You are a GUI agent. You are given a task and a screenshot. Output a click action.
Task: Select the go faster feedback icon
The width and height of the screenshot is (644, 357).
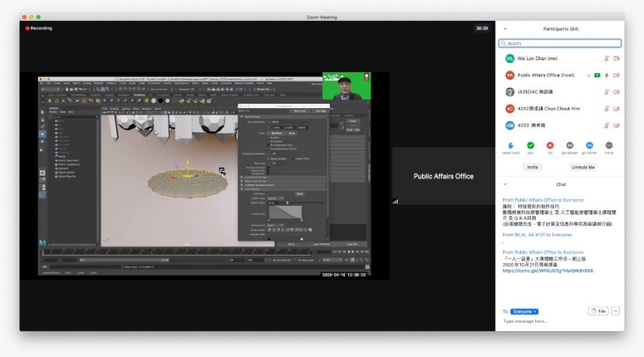pos(590,146)
